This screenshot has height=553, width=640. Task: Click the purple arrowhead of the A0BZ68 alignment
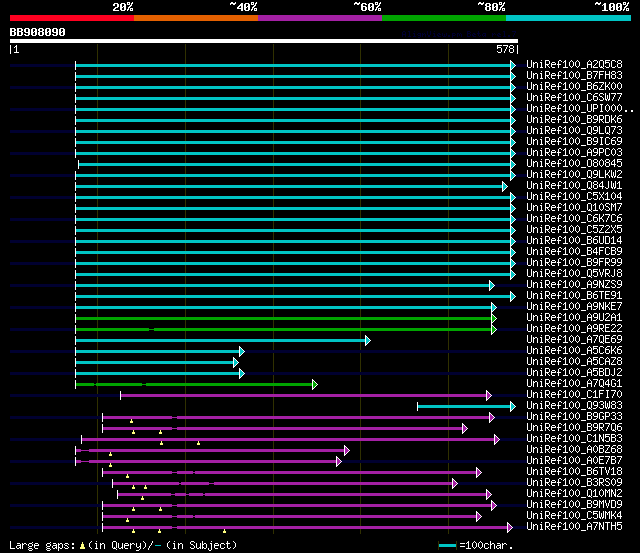(347, 451)
